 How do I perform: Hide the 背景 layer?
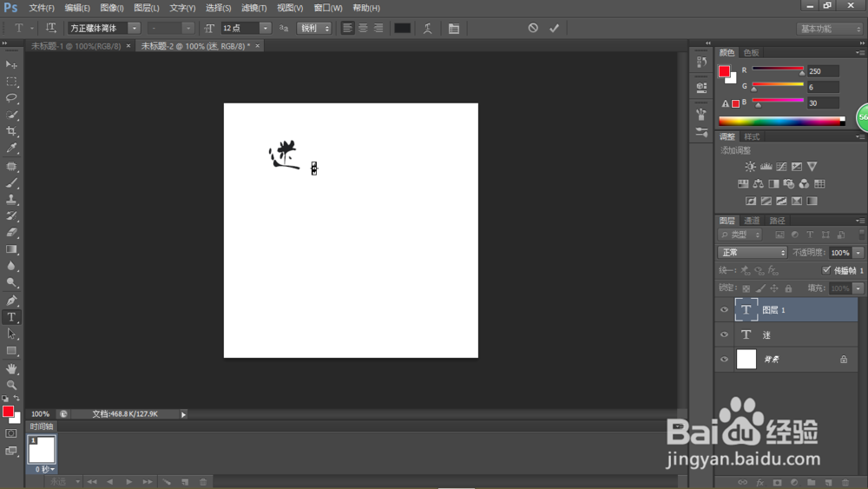[x=724, y=359]
